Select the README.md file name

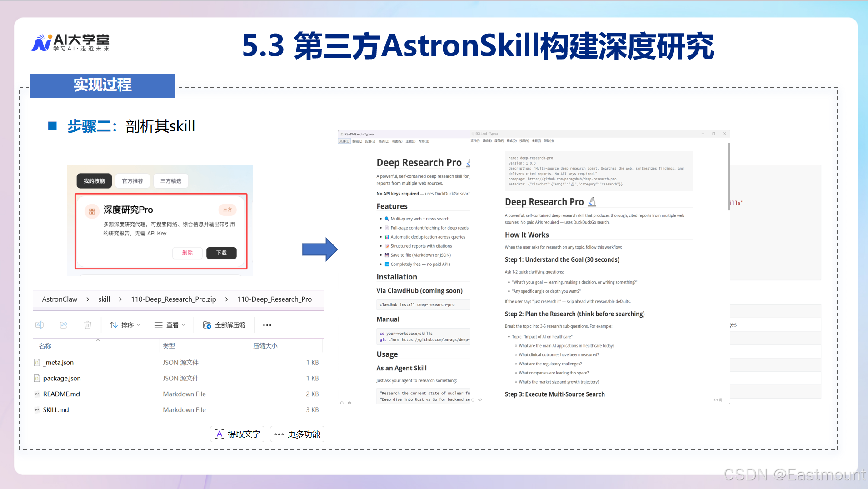click(x=61, y=394)
